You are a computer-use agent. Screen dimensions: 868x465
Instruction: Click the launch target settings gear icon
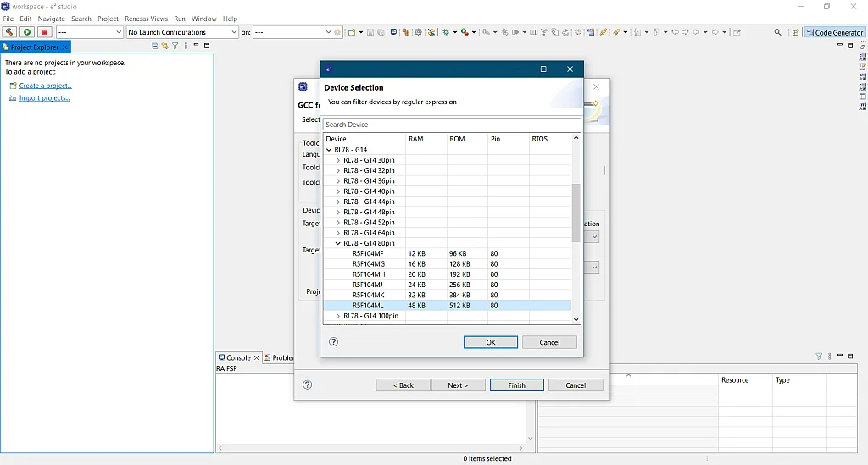tap(337, 32)
